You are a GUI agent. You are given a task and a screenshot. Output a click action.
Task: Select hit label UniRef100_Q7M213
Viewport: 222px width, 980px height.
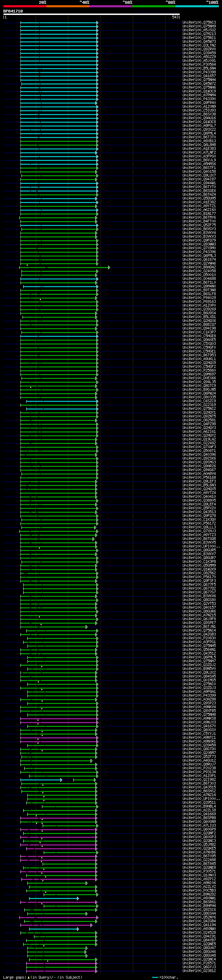199,34
